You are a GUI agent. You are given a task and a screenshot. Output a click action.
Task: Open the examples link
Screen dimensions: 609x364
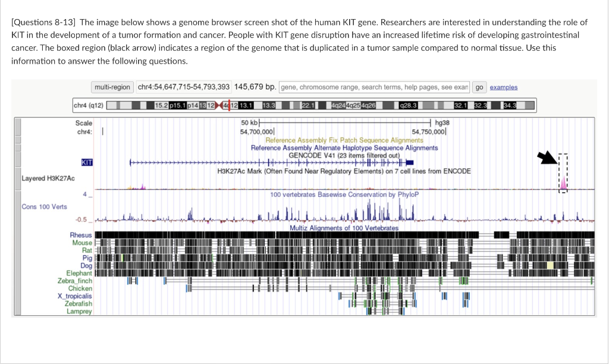504,87
